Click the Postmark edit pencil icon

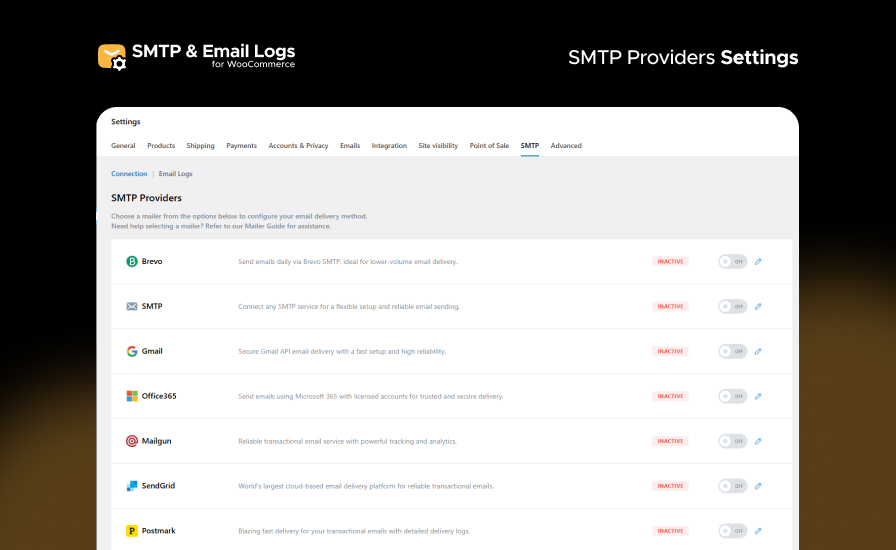click(758, 531)
